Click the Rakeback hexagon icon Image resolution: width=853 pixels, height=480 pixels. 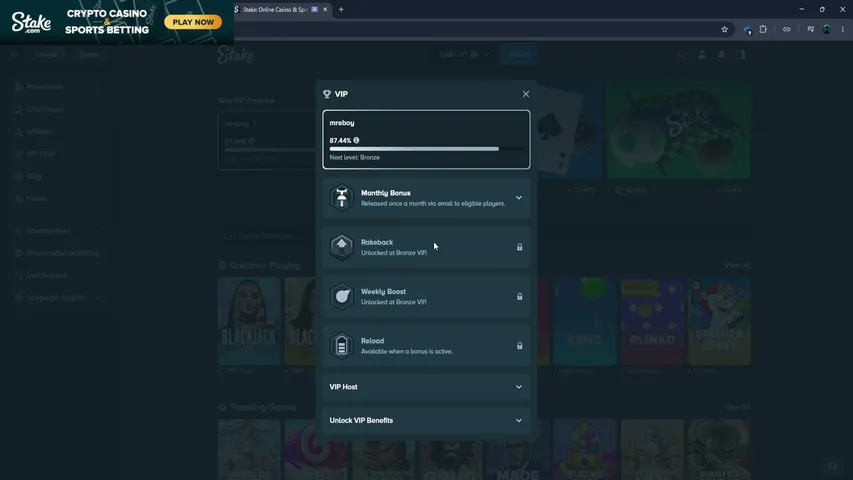tap(342, 247)
